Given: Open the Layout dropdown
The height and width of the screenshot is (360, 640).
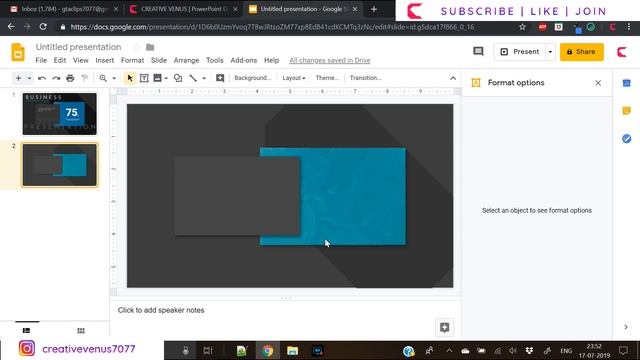Looking at the screenshot, I should coord(294,78).
